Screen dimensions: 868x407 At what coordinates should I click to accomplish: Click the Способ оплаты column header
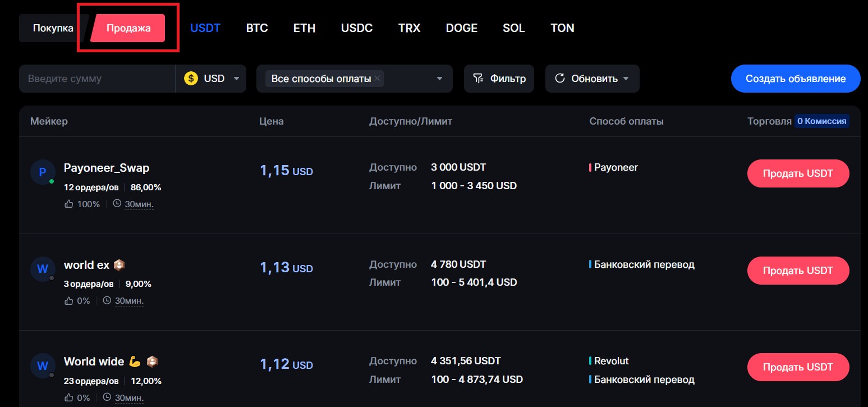tap(627, 121)
